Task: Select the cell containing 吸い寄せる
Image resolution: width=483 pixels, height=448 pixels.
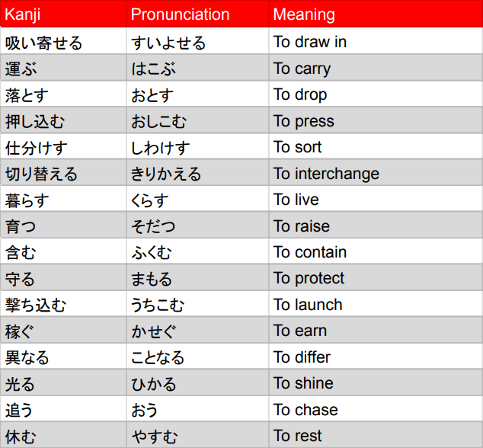Action: point(43,42)
